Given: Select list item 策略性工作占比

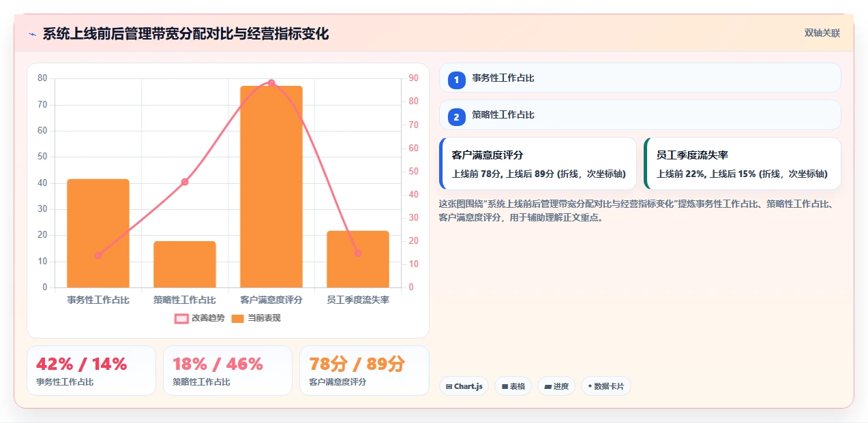Looking at the screenshot, I should click(x=640, y=114).
